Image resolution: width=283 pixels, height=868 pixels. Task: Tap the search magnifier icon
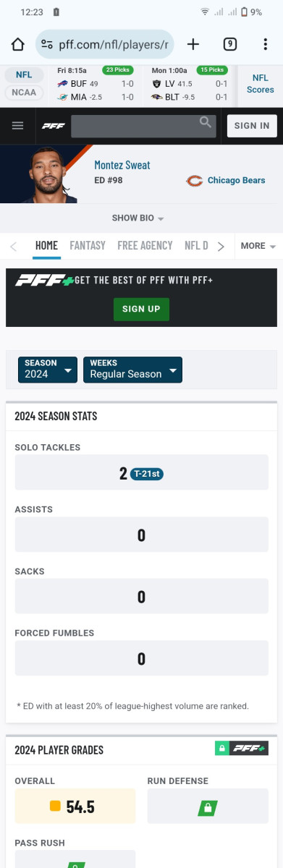click(x=206, y=122)
